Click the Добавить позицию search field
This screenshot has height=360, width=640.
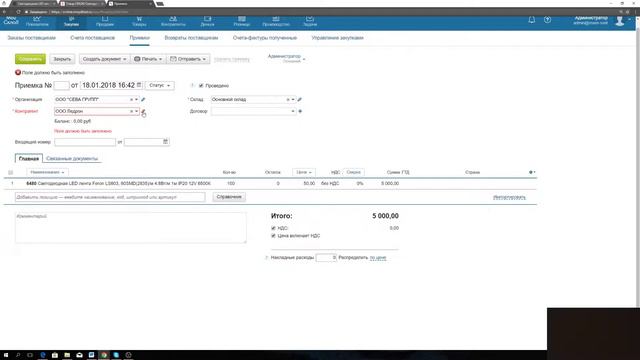(x=110, y=197)
